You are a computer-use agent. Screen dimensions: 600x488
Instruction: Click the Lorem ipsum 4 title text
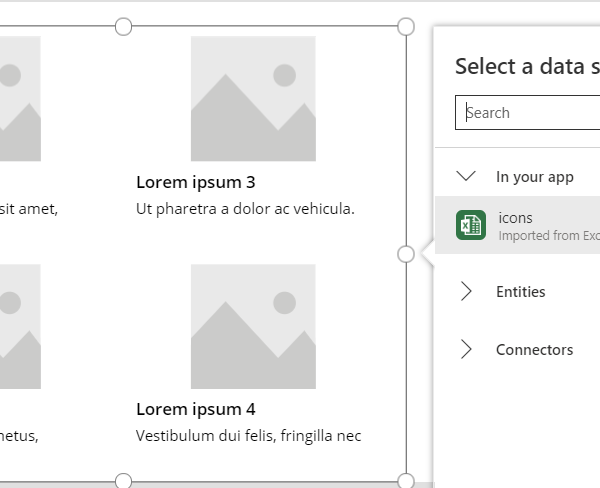point(196,409)
